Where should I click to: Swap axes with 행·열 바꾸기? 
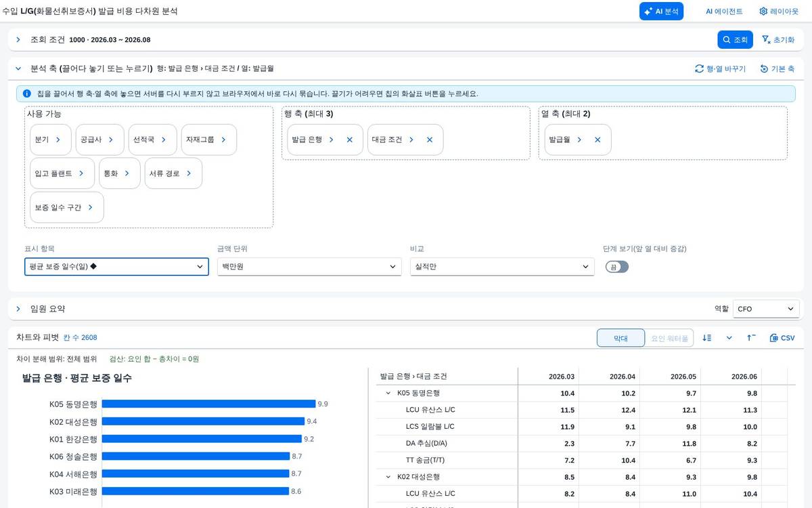[720, 69]
